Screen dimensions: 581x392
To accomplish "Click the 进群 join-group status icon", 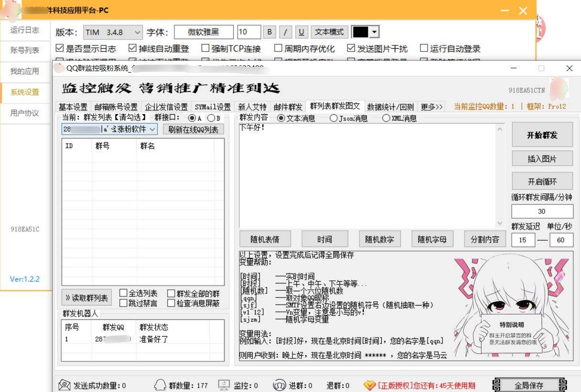I will coord(279,385).
